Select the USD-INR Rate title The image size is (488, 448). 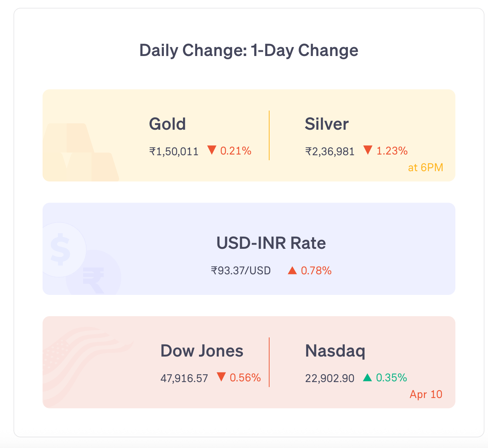tap(271, 243)
